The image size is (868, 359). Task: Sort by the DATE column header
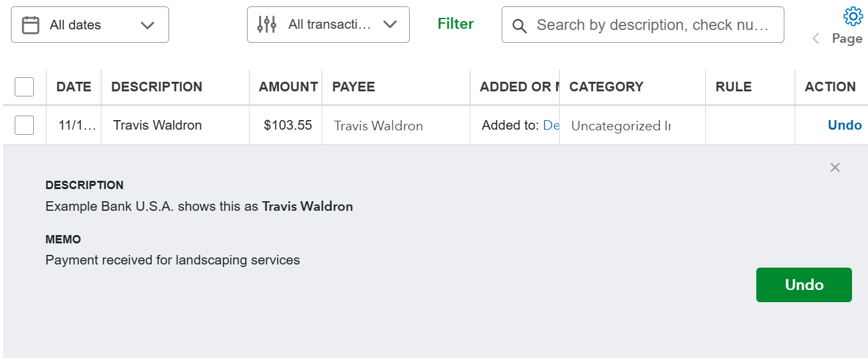73,87
